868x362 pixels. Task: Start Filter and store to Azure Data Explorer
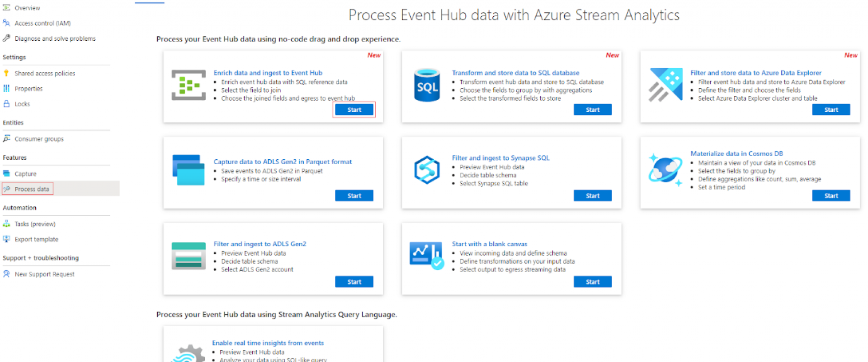click(831, 110)
